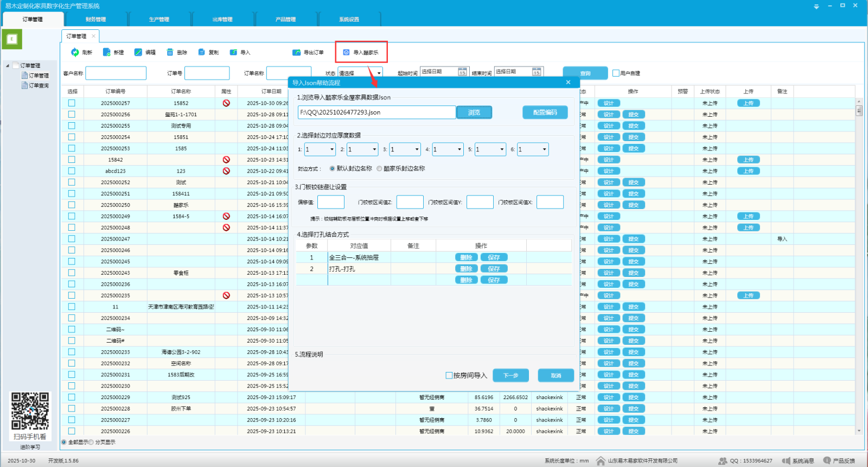The height and width of the screenshot is (467, 868).
Task: Click the 导出订单 export icon
Action: 296,52
